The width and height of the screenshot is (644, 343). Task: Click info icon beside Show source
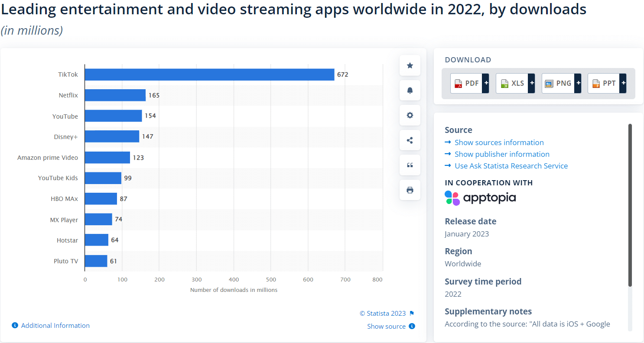click(x=412, y=326)
